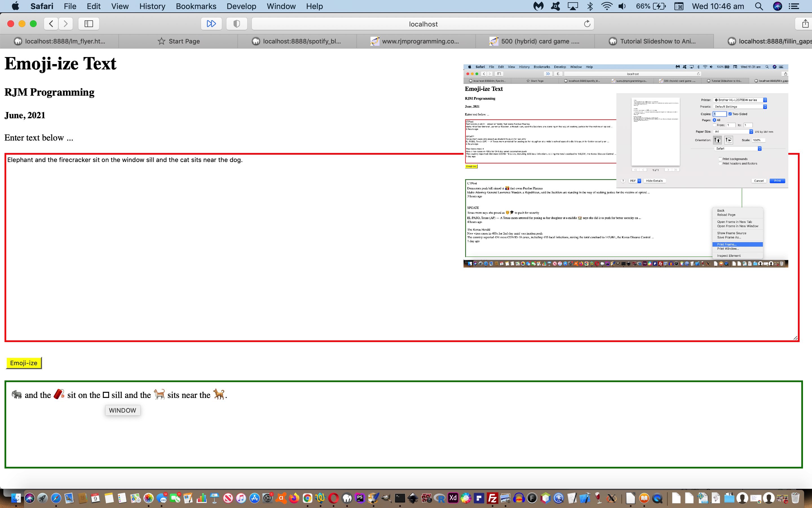The image size is (812, 508).
Task: Open Firefox from the Dock
Action: tap(294, 498)
